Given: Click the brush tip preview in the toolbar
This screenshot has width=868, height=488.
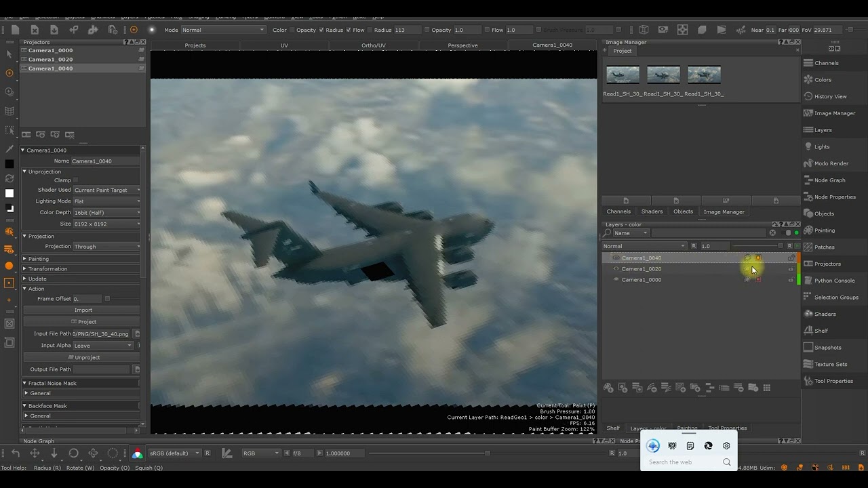Looking at the screenshot, I should click(152, 30).
